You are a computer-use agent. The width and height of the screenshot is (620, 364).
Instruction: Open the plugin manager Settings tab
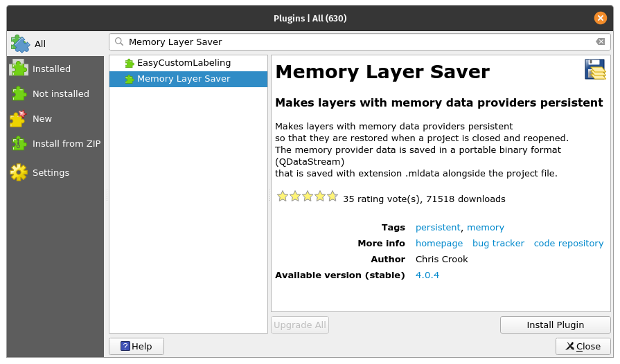(55, 172)
